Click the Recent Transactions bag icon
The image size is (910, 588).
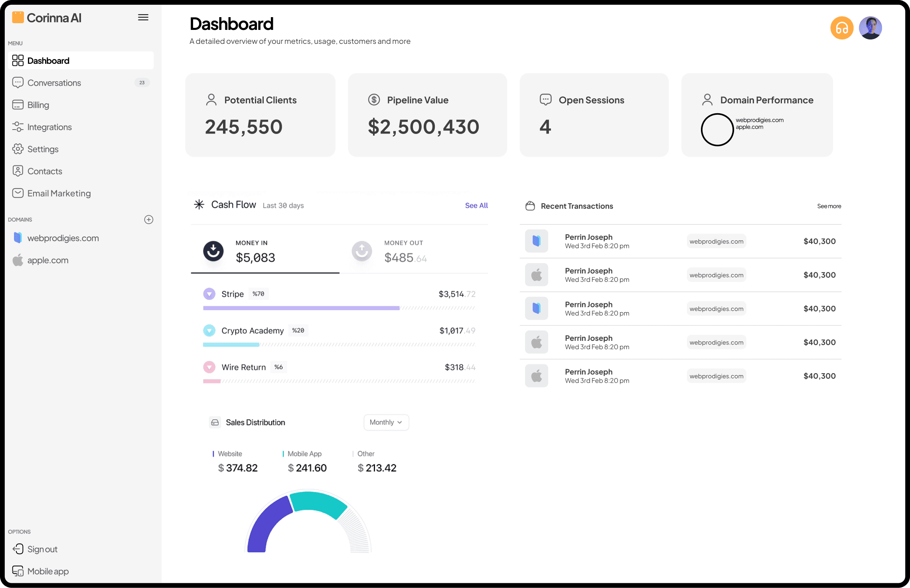point(531,206)
